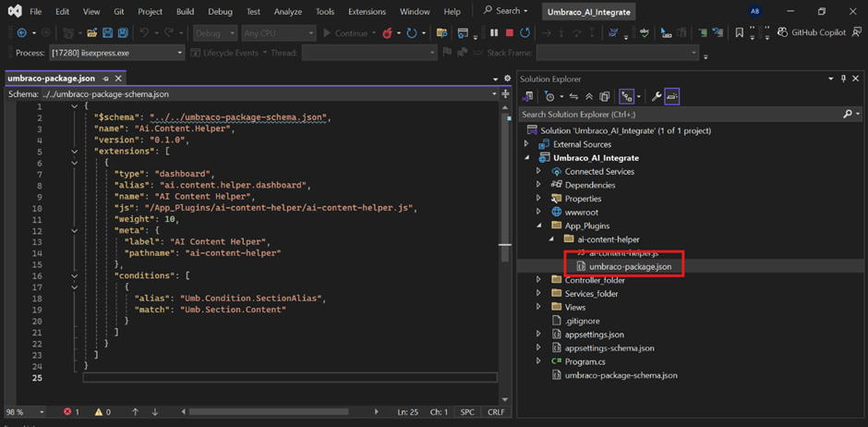Collapse the "extensions" array in the code editor
Image resolution: width=868 pixels, height=427 pixels.
point(75,152)
